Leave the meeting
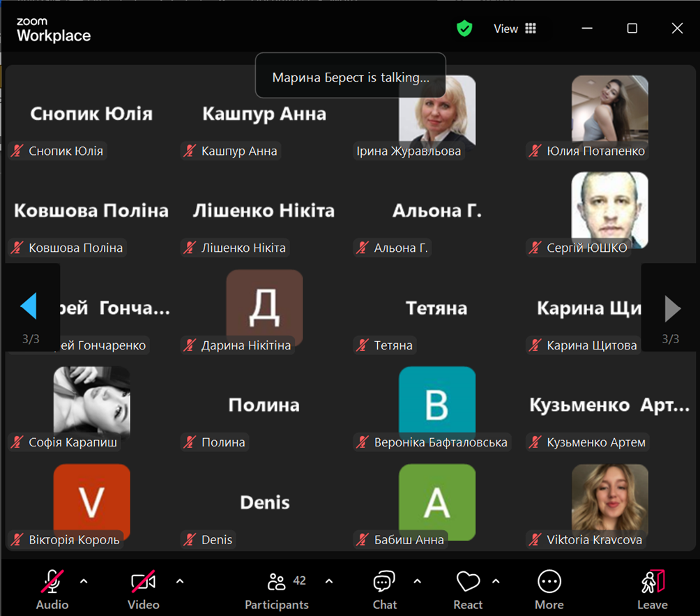The width and height of the screenshot is (700, 616). click(652, 589)
